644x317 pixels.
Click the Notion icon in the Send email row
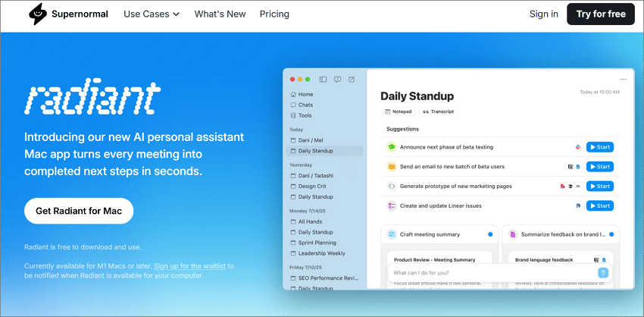pos(570,167)
